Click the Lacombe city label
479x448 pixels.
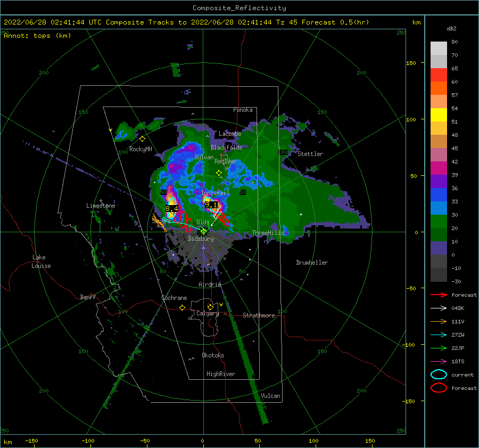(230, 134)
